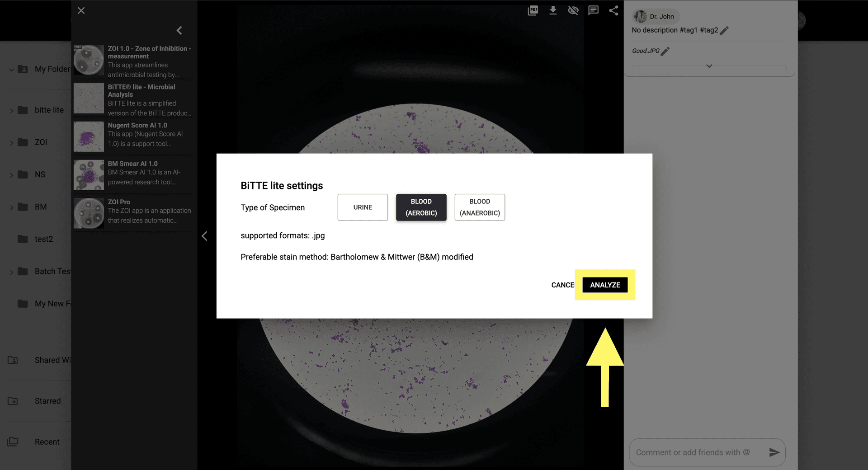Click the ANALYZE button
Screen dimensions: 868x470
(604, 285)
